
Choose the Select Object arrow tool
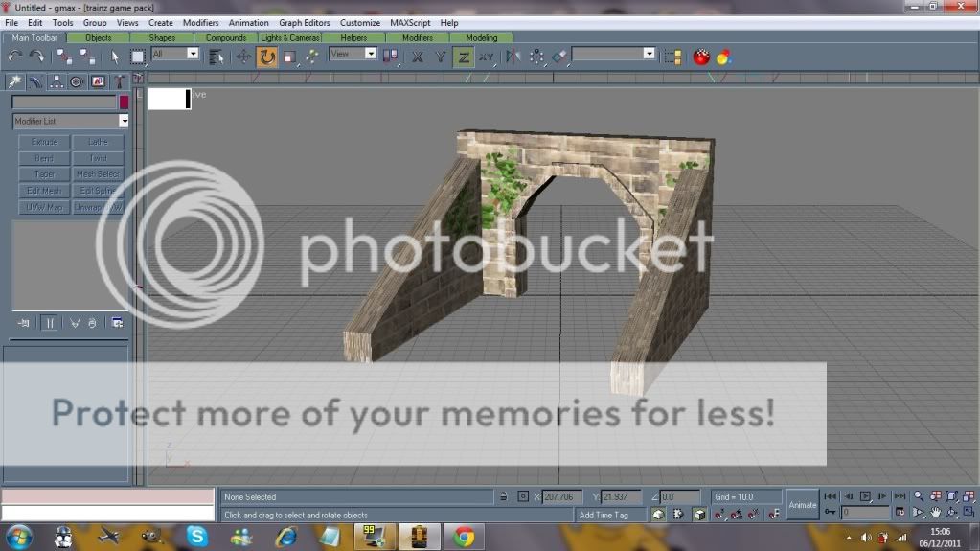click(114, 57)
